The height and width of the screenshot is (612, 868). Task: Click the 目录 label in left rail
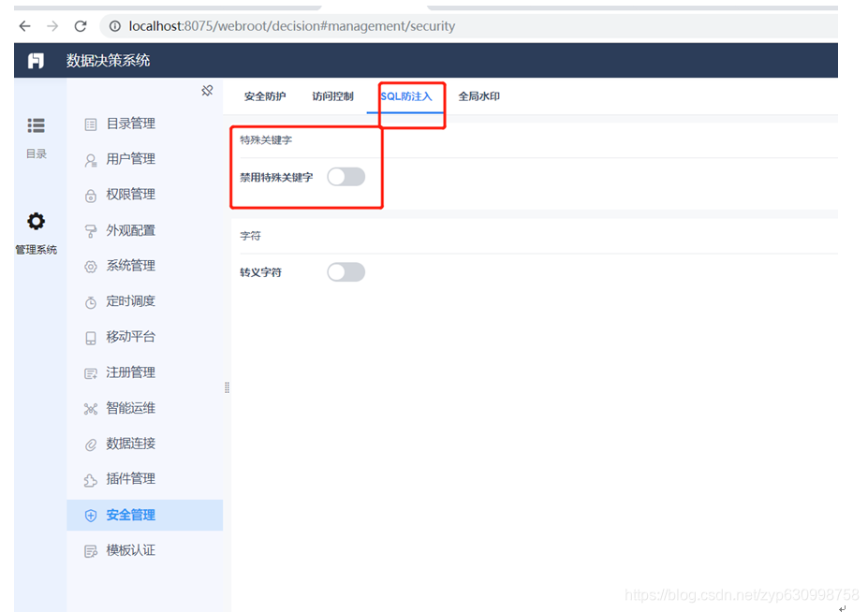coord(36,153)
